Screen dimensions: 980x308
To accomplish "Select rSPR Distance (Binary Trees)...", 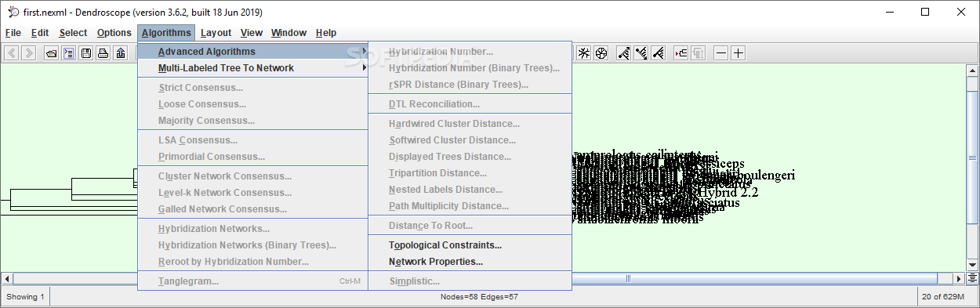I will tap(470, 85).
